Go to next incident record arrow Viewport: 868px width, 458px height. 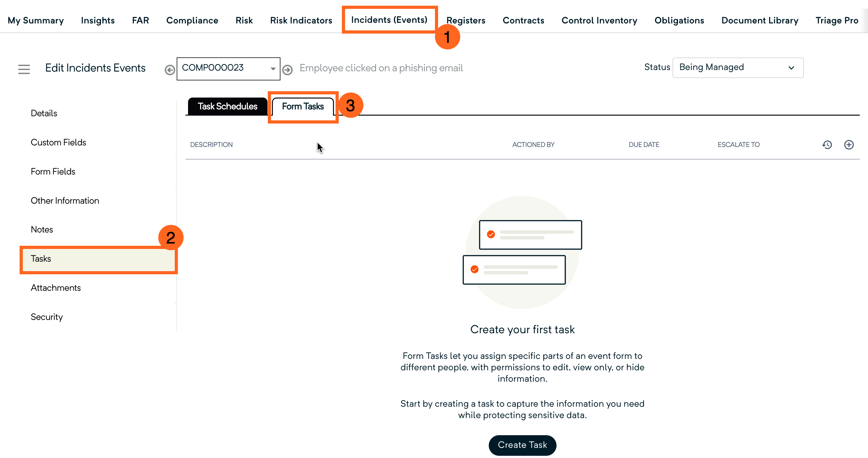pos(287,70)
